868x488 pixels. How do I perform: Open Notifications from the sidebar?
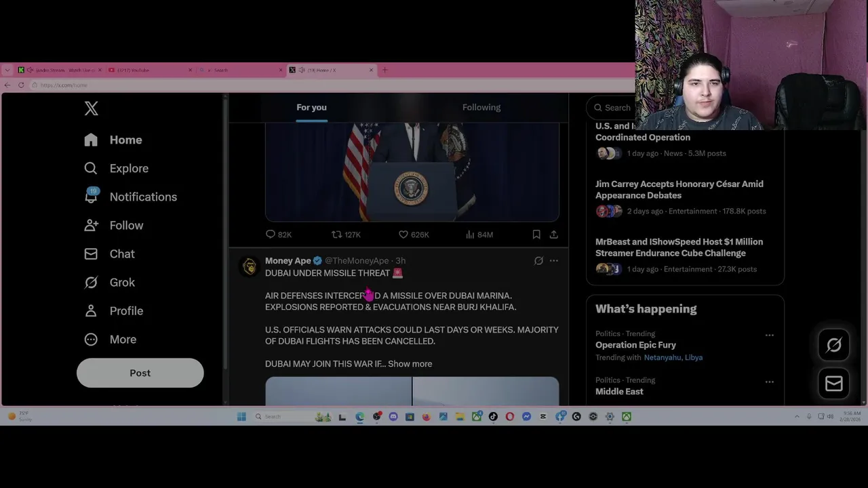(130, 197)
